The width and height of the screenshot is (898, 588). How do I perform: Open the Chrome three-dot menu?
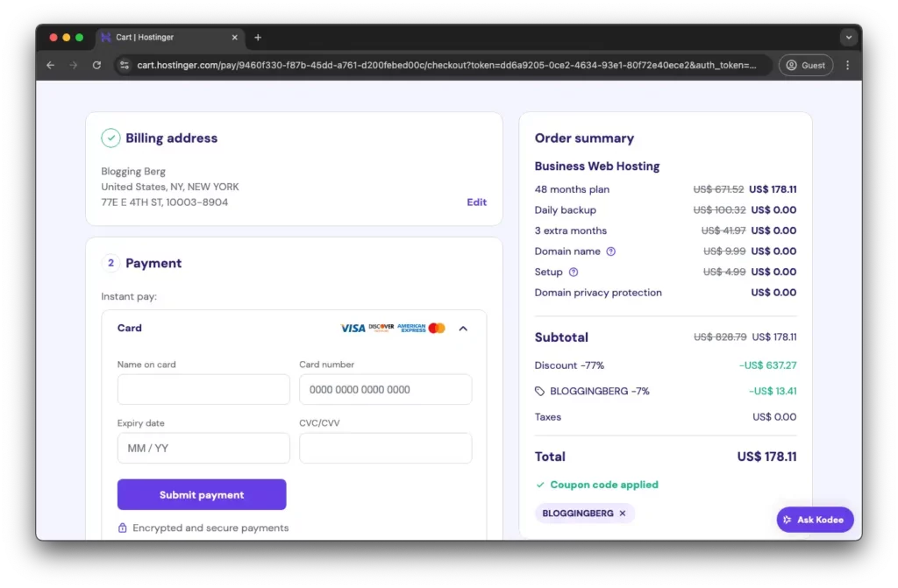(x=845, y=65)
